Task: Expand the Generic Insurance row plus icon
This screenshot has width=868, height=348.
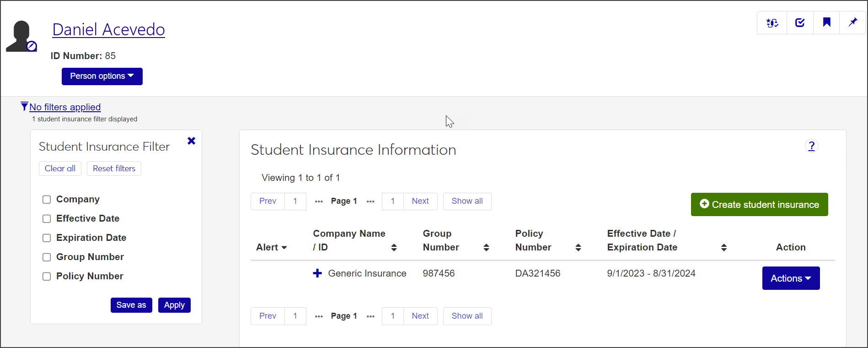Action: [317, 273]
